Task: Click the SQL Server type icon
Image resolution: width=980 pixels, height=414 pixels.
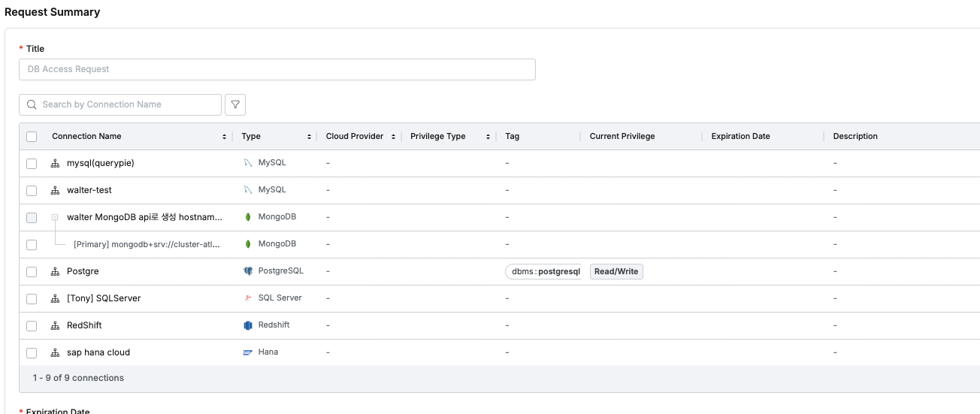Action: point(248,298)
